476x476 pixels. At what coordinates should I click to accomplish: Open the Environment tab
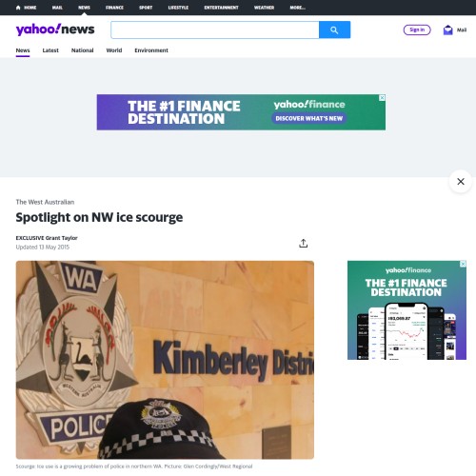click(x=151, y=50)
